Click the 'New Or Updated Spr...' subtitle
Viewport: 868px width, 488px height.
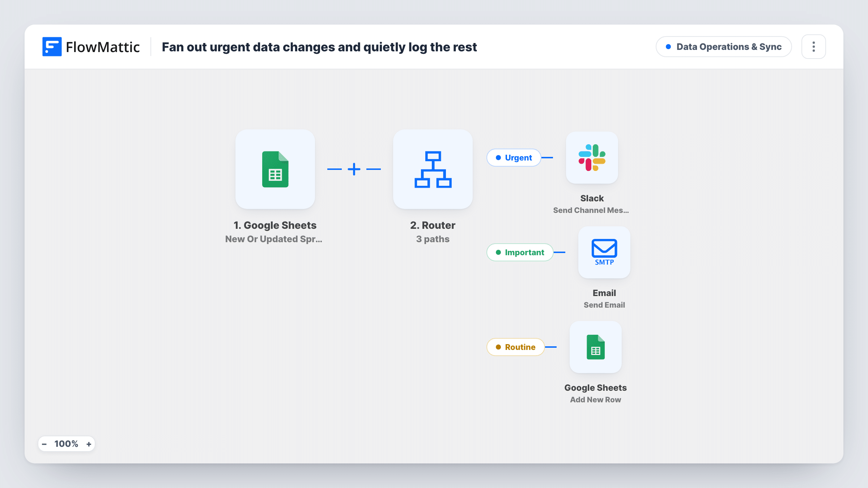coord(274,239)
